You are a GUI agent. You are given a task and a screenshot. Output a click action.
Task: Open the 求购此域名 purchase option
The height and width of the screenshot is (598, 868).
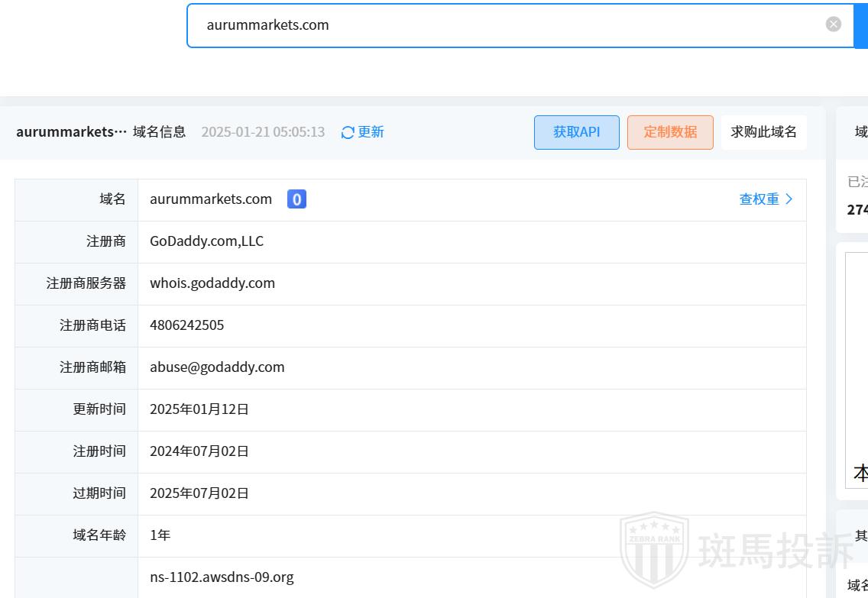click(x=763, y=132)
